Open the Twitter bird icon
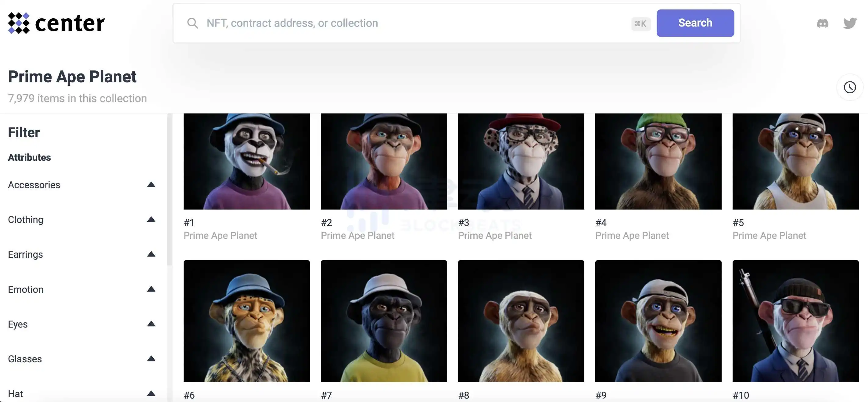 pos(849,23)
